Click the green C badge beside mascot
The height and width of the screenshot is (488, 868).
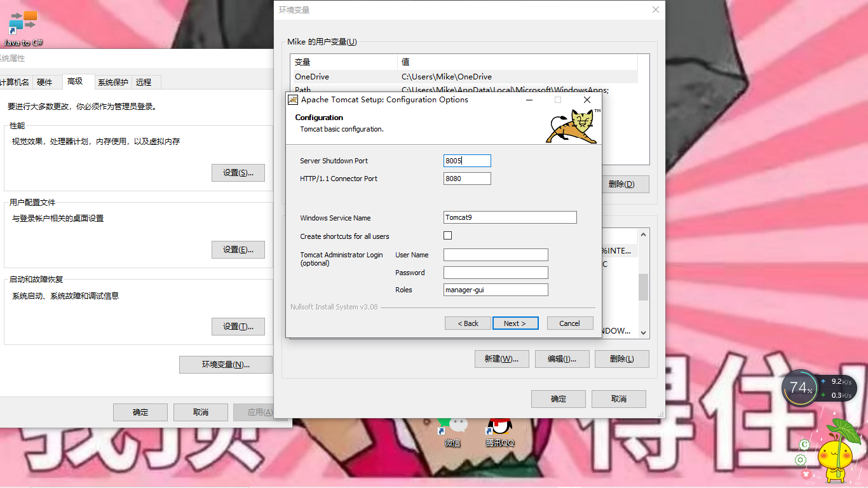pos(804,445)
